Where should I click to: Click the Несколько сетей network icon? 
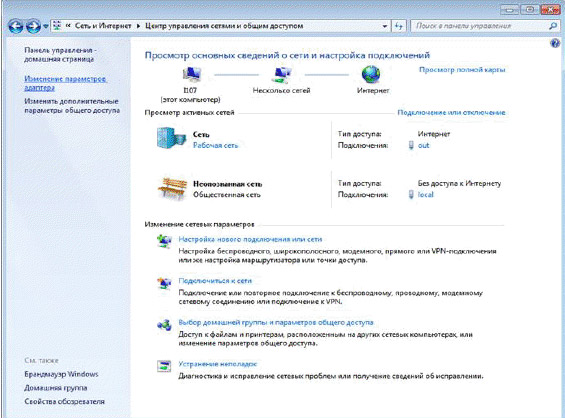281,75
